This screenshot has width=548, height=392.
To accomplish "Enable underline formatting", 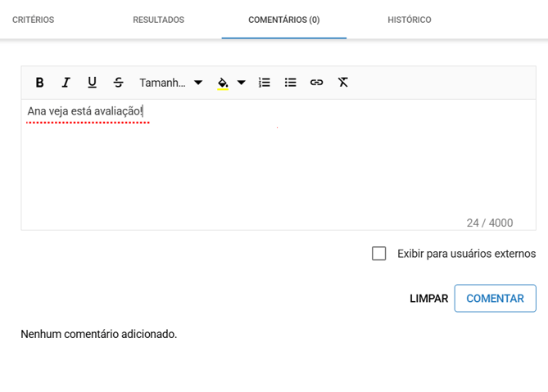I will tap(92, 83).
